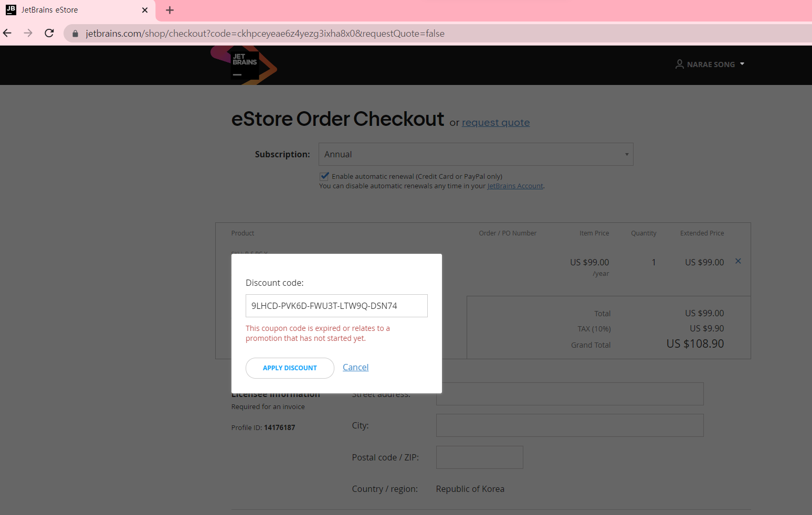The width and height of the screenshot is (812, 515).
Task: Click the eStore Order Checkout heading
Action: tap(338, 119)
